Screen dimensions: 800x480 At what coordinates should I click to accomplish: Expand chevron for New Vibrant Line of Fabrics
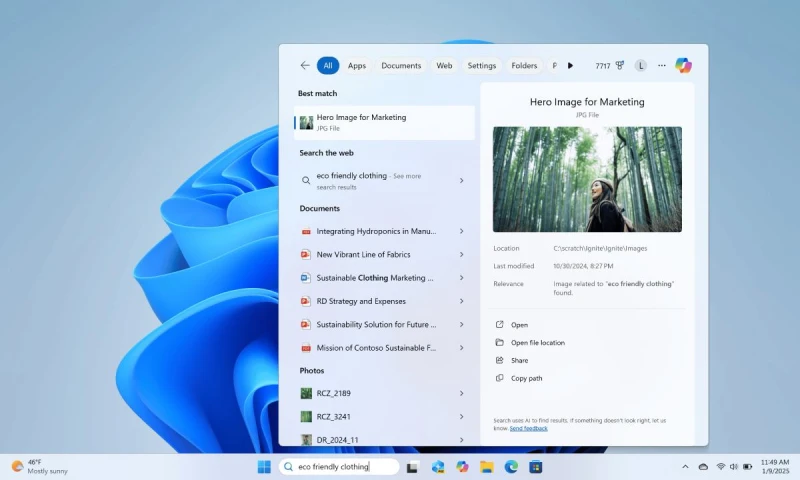[x=461, y=255]
